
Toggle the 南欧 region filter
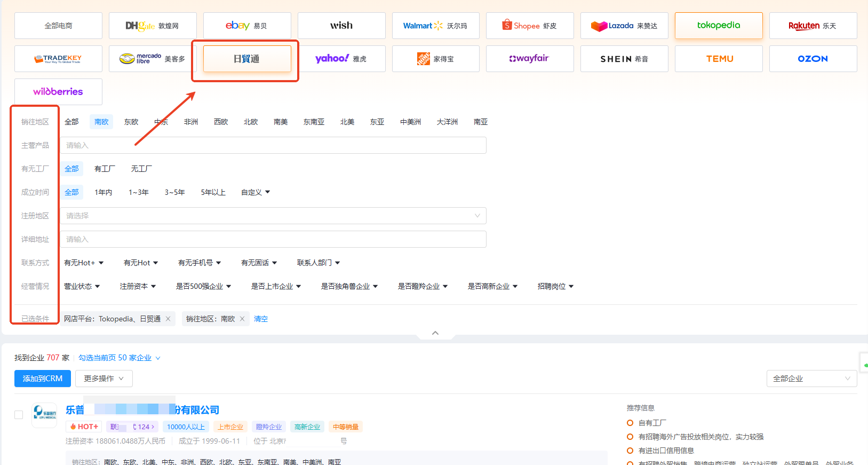click(101, 122)
